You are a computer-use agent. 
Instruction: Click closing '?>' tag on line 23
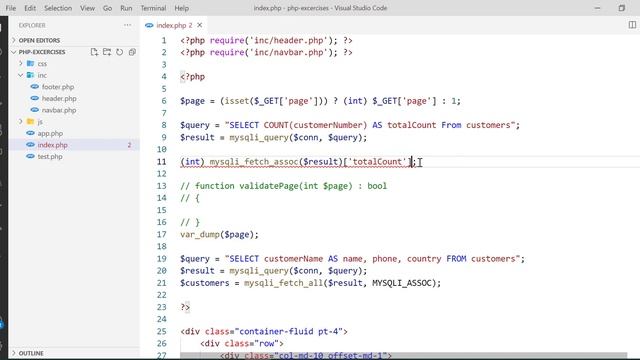(x=185, y=307)
